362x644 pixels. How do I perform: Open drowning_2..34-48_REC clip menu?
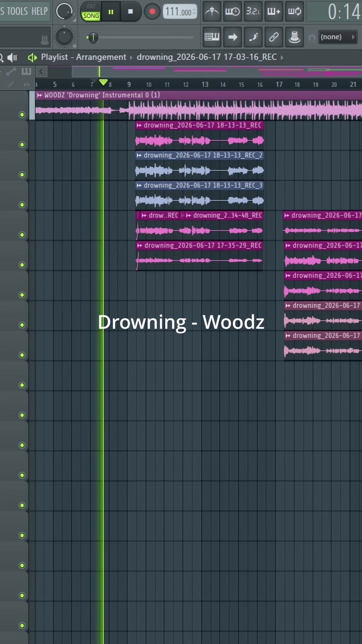coord(189,215)
